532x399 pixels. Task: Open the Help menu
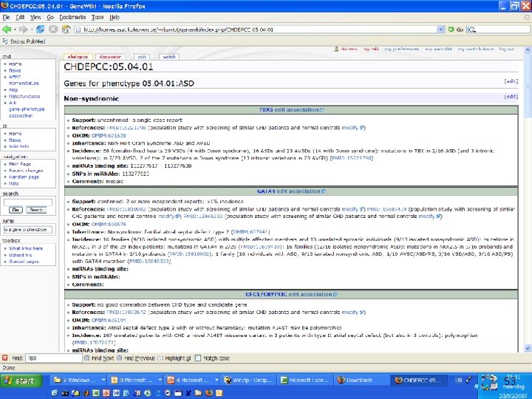115,17
